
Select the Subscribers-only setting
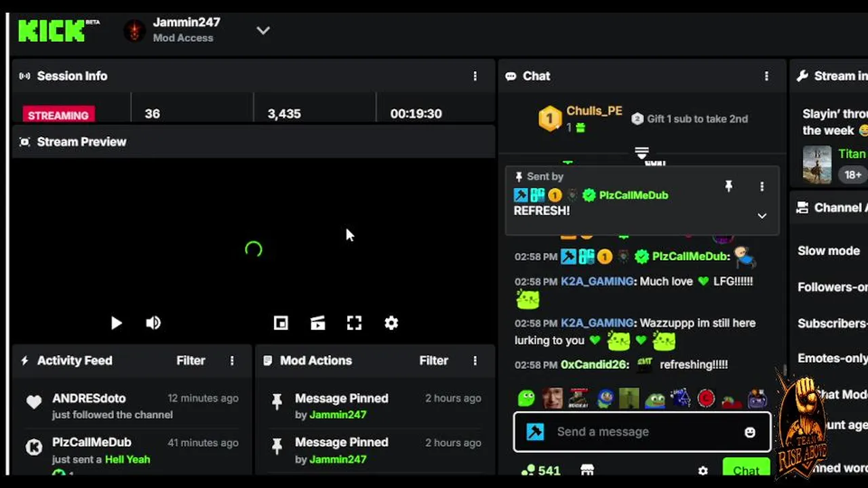833,323
